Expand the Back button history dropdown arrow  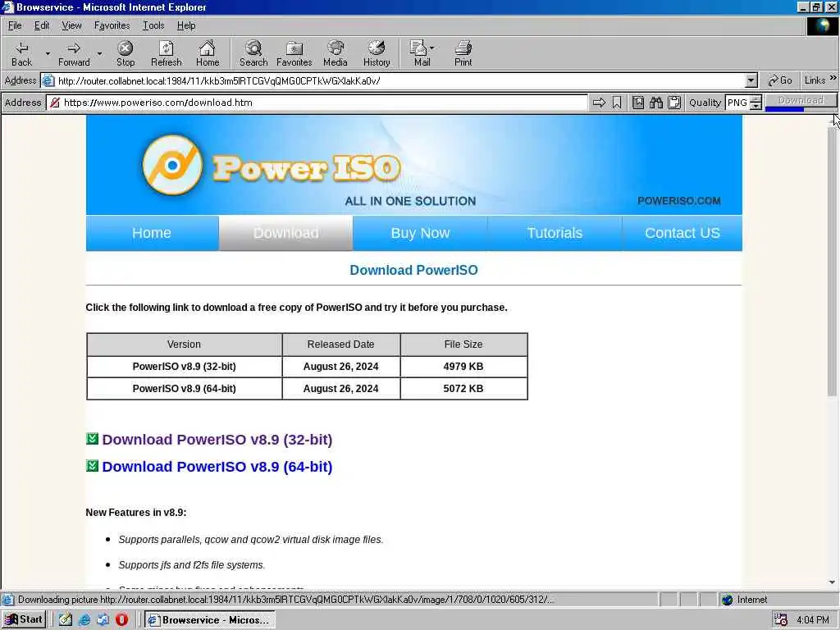click(47, 53)
